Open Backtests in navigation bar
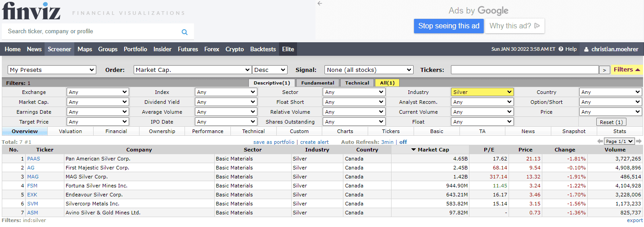The image size is (644, 227). (263, 49)
